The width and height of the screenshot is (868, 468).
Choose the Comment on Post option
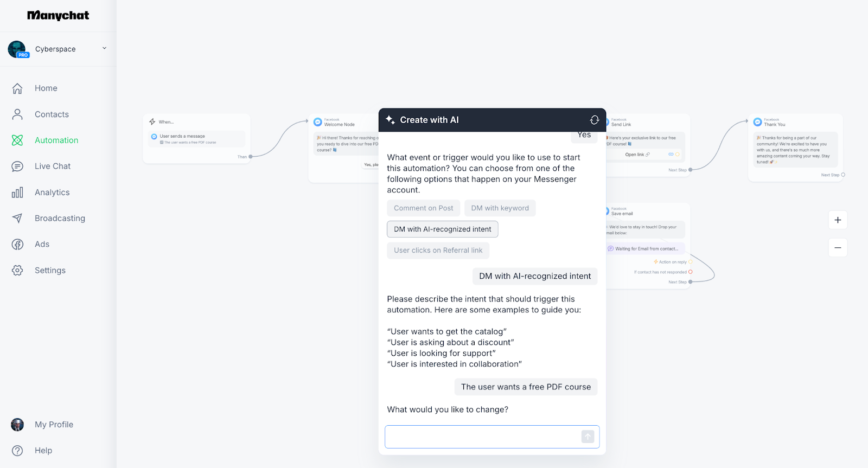tap(423, 208)
